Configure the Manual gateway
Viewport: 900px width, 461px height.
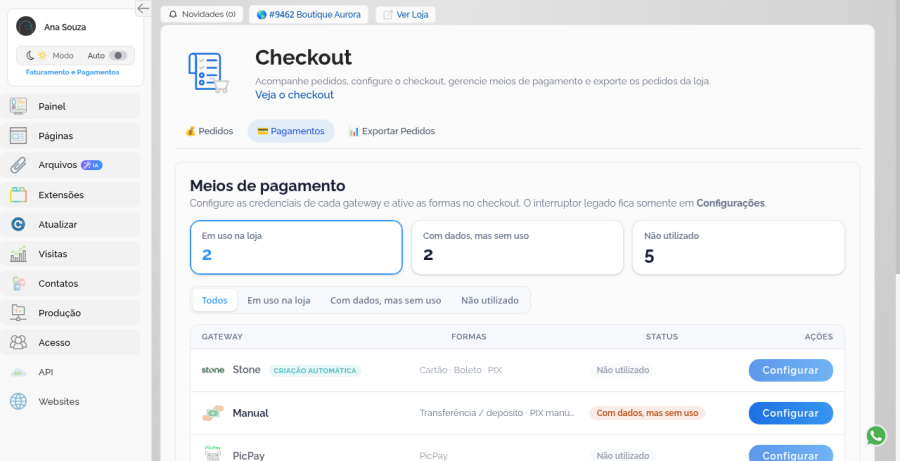790,413
